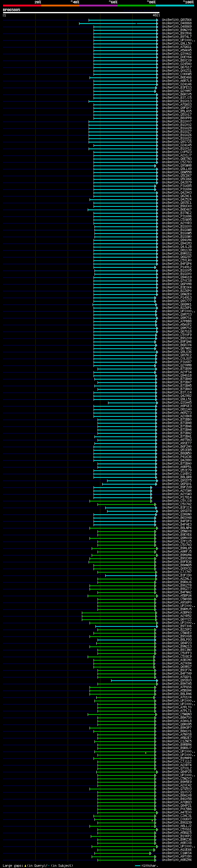Select the UniRef100_Q9SDT5 label
197x868 pixels.
pos(176,481)
